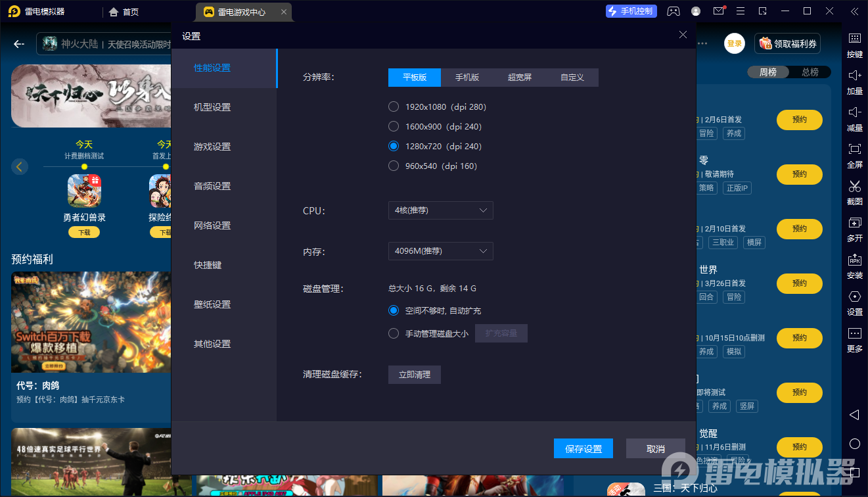
Task: Click the 减量 volume down icon
Action: 854,112
